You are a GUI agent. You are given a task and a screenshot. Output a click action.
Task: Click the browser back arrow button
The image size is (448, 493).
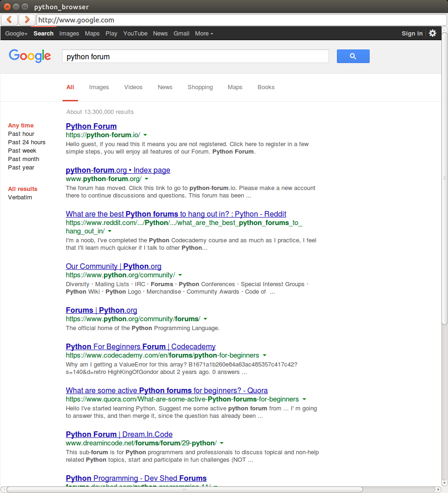pyautogui.click(x=10, y=20)
